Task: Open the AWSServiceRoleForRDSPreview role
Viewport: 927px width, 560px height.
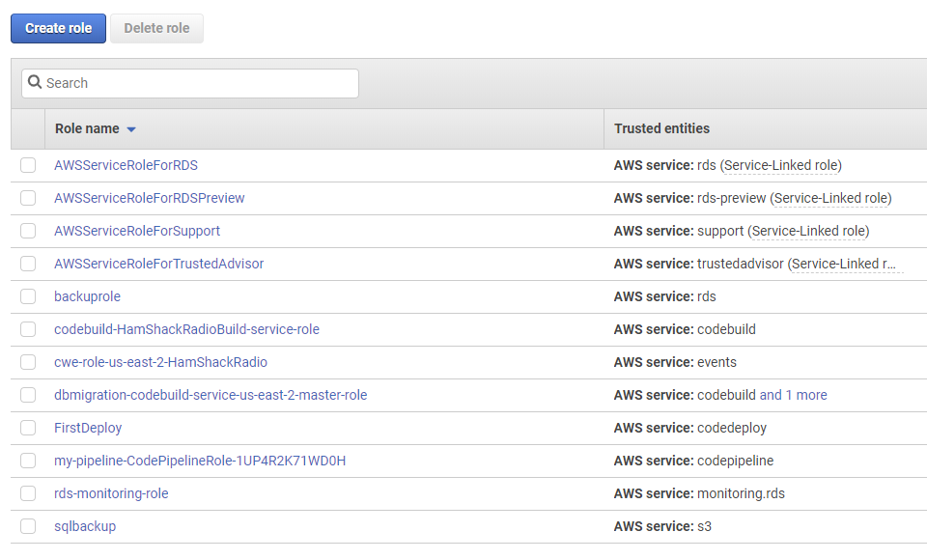Action: point(150,198)
